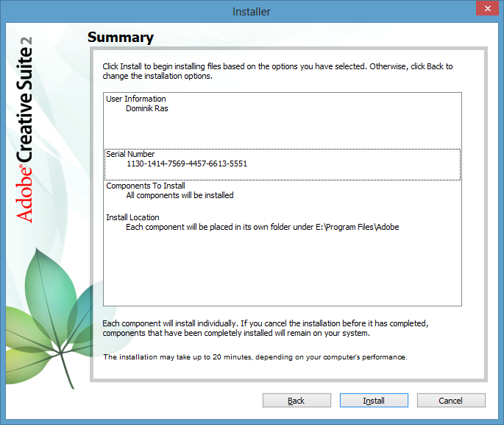Click All components will be installed line
The image size is (504, 425).
click(x=180, y=195)
